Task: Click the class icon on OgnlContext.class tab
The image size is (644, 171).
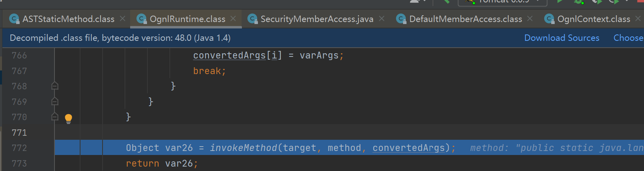Action: coord(549,19)
